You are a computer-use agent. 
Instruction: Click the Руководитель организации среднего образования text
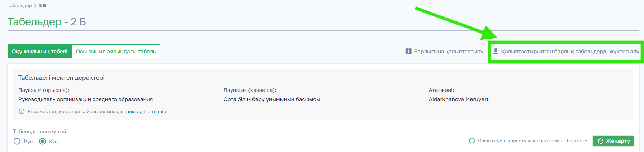click(85, 99)
